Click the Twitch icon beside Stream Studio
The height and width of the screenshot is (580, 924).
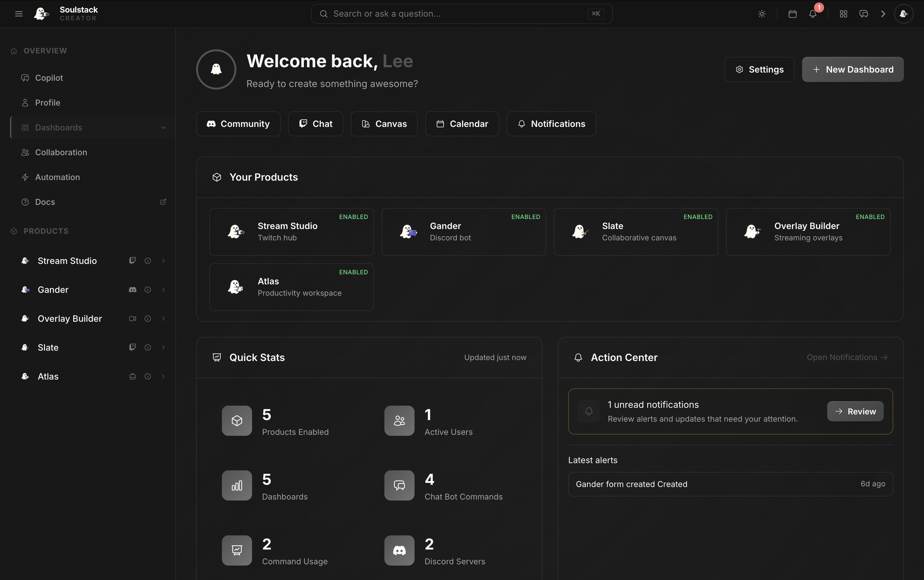pos(132,261)
